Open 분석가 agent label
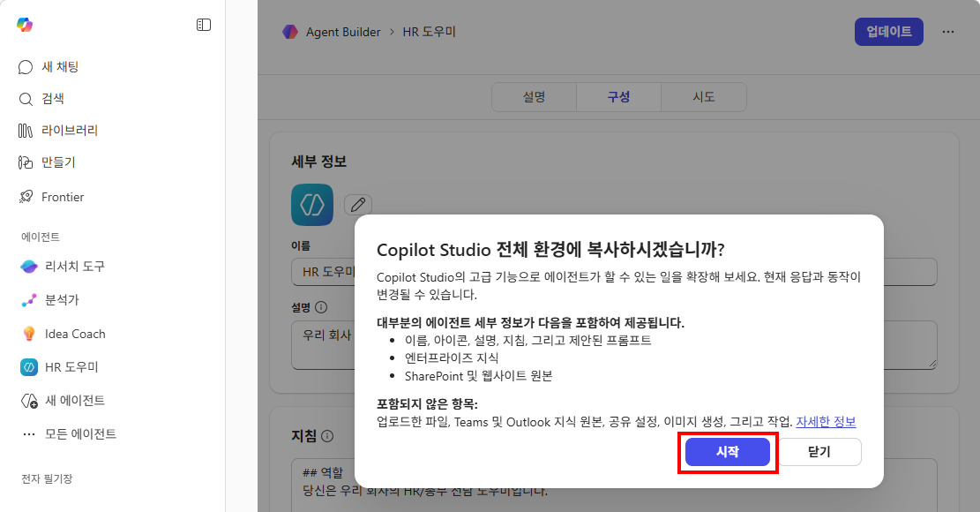 tap(62, 300)
